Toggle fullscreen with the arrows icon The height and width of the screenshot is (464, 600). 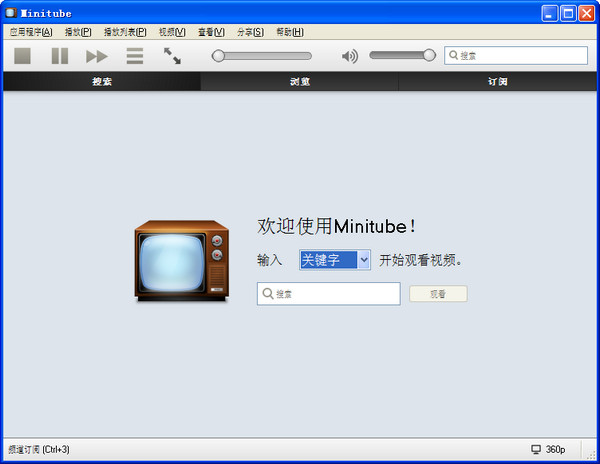click(x=172, y=56)
